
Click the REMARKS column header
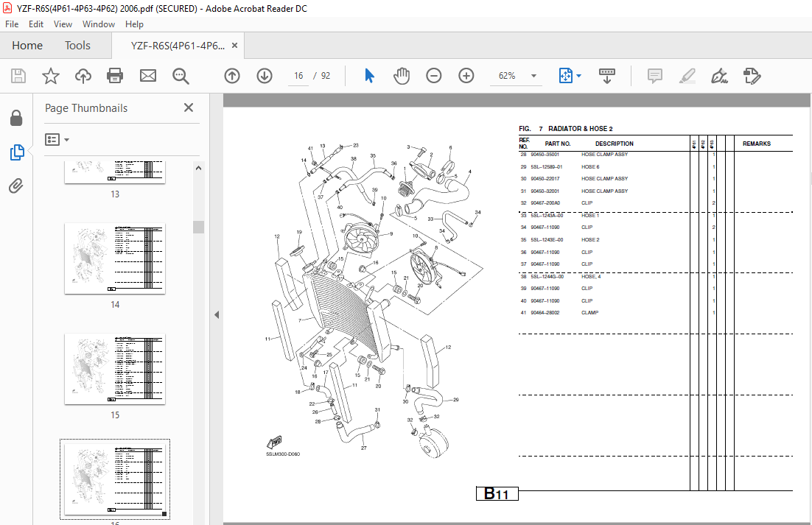pyautogui.click(x=757, y=144)
